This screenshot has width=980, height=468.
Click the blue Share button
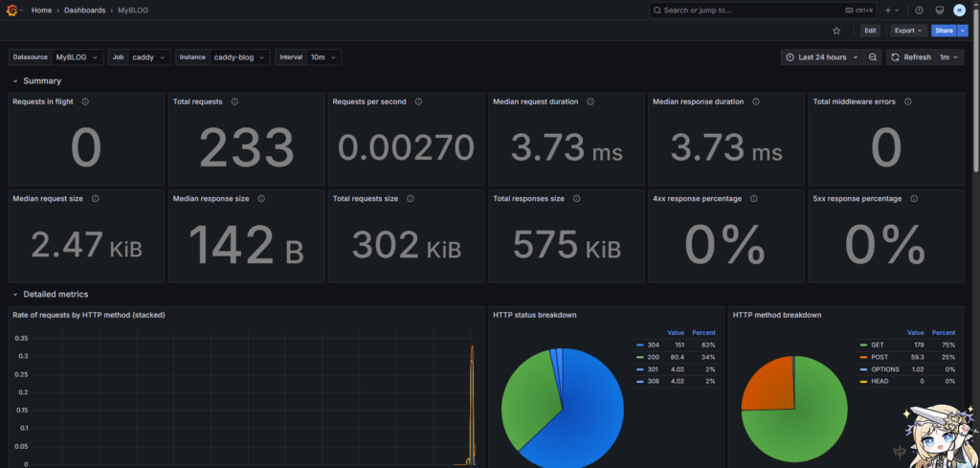tap(944, 31)
